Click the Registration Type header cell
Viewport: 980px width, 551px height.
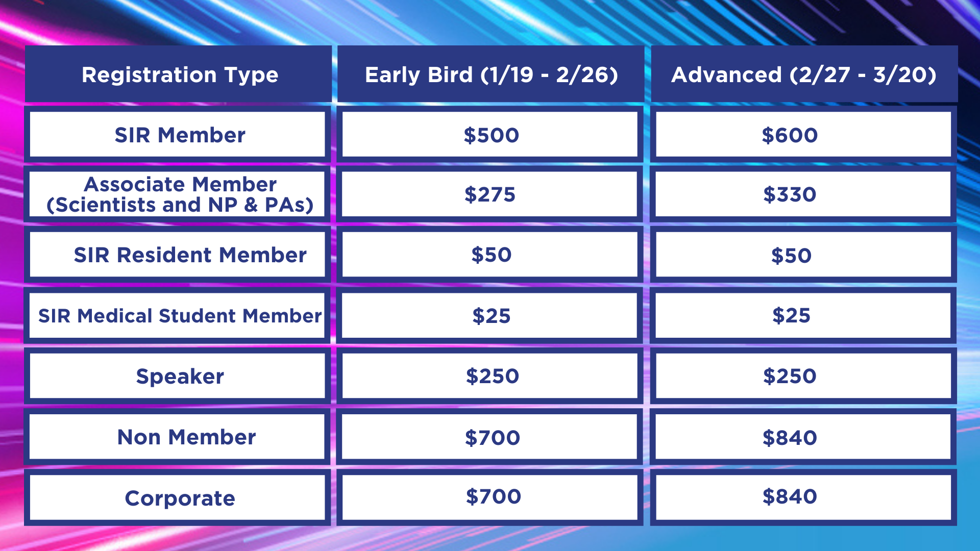point(178,74)
